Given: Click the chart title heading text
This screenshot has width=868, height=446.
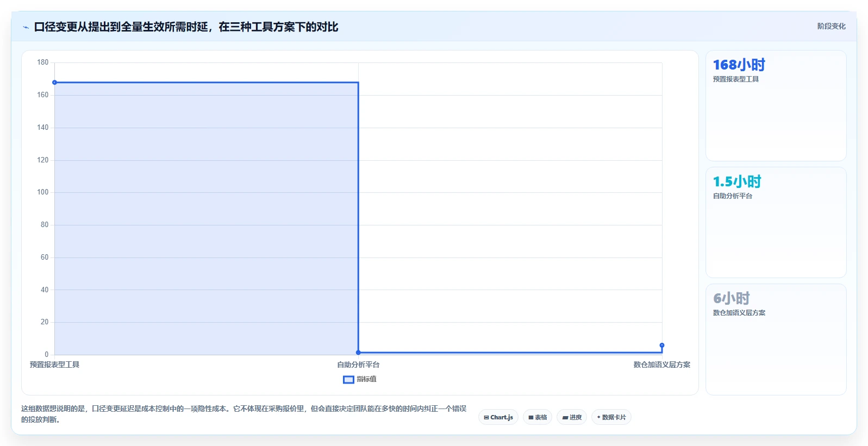Looking at the screenshot, I should coord(186,27).
